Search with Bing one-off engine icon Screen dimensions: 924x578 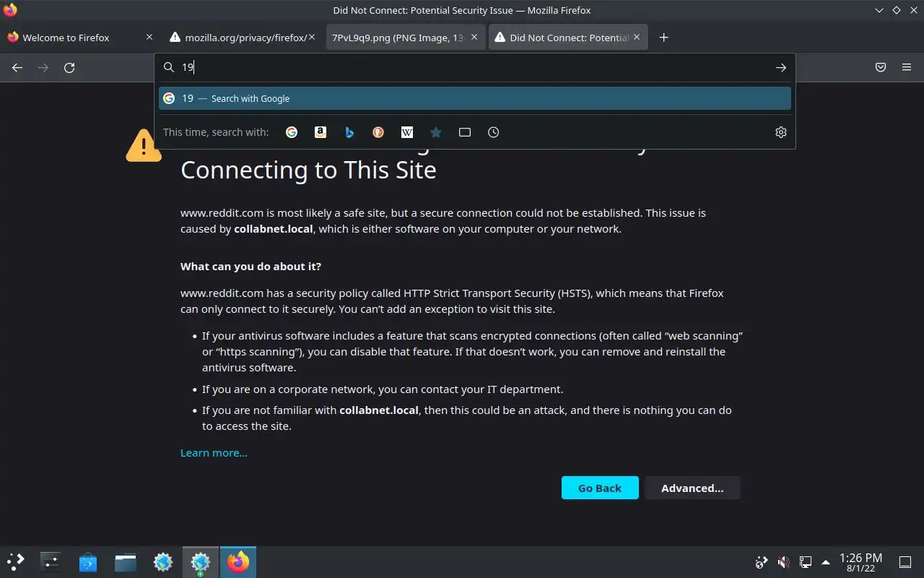349,132
